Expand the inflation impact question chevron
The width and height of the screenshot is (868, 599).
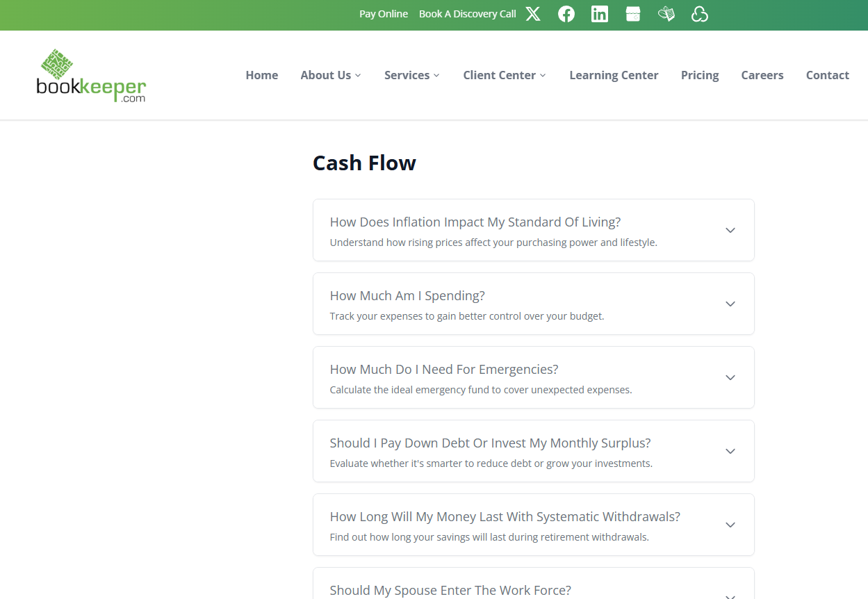(x=730, y=230)
